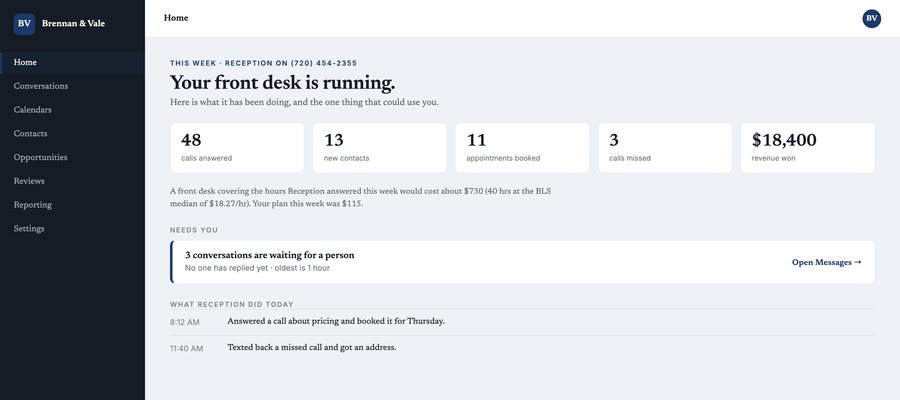Open the 13 new contacts card

click(379, 147)
